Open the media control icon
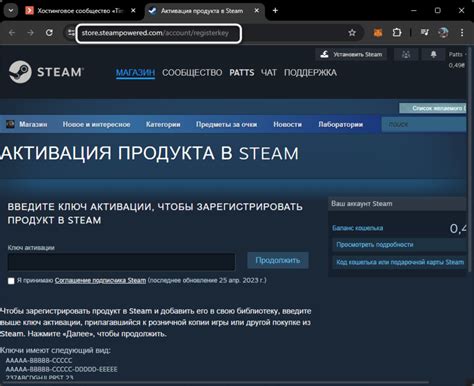Image resolution: width=474 pixels, height=386 pixels. [x=425, y=33]
